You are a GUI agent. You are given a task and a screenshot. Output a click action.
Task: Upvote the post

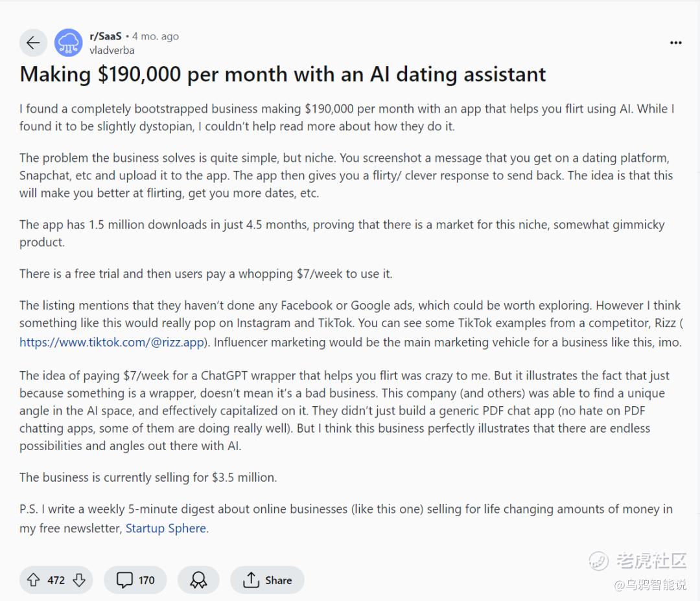(x=33, y=580)
